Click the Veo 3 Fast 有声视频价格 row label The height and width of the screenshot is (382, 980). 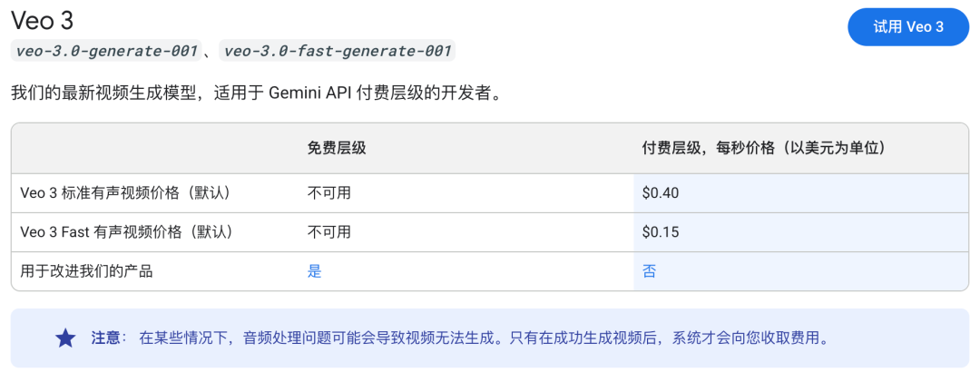click(x=127, y=232)
